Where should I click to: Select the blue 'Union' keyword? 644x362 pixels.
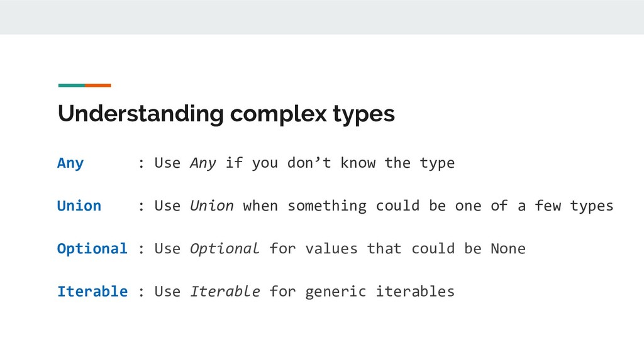pyautogui.click(x=79, y=206)
